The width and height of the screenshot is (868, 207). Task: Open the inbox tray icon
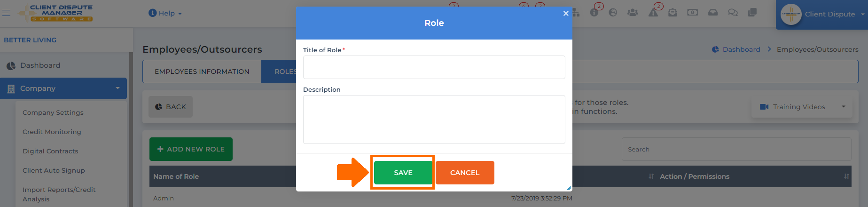click(x=713, y=13)
